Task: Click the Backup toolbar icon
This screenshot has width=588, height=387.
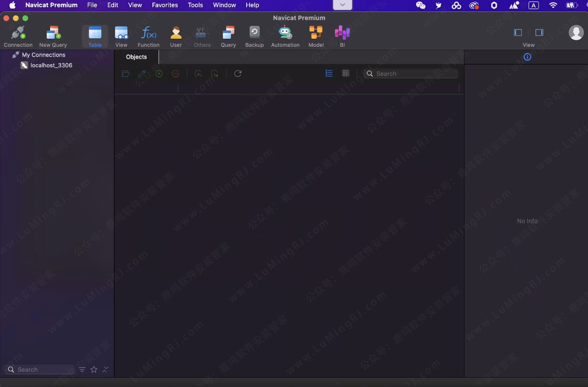Action: 254,36
